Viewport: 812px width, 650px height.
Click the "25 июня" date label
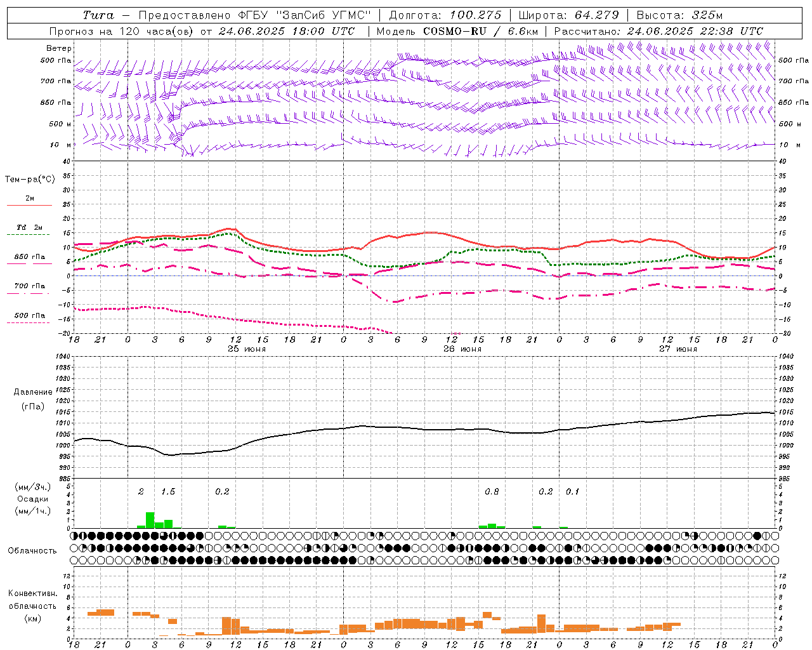(247, 349)
